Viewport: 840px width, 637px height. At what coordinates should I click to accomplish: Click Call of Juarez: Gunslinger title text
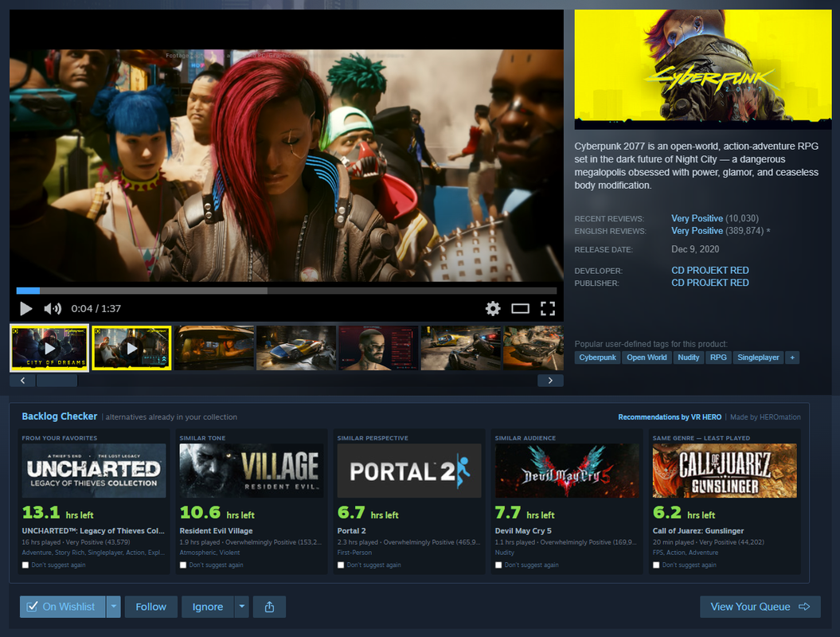point(698,531)
